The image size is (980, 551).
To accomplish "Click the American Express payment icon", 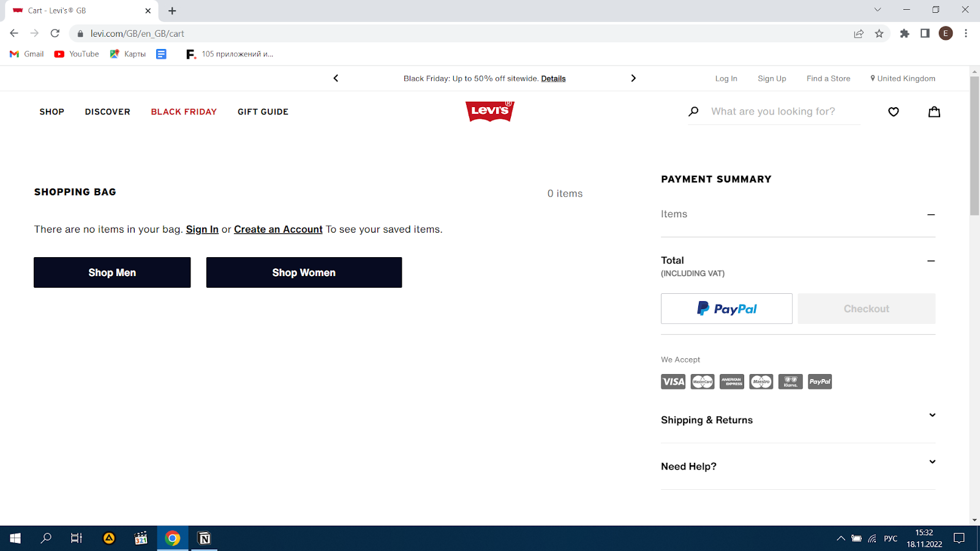I will [x=732, y=381].
